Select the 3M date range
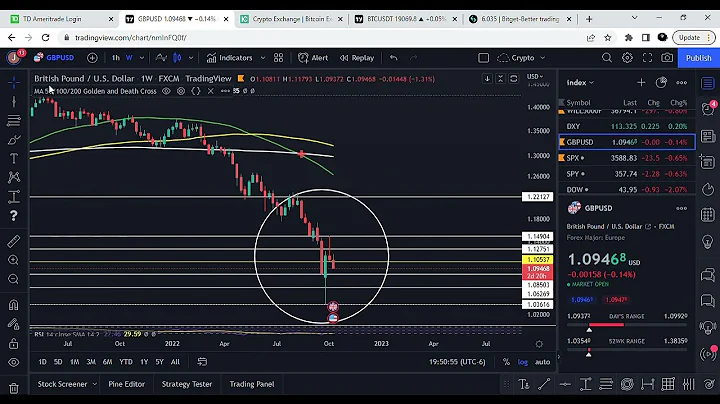720x404 pixels. tap(91, 362)
